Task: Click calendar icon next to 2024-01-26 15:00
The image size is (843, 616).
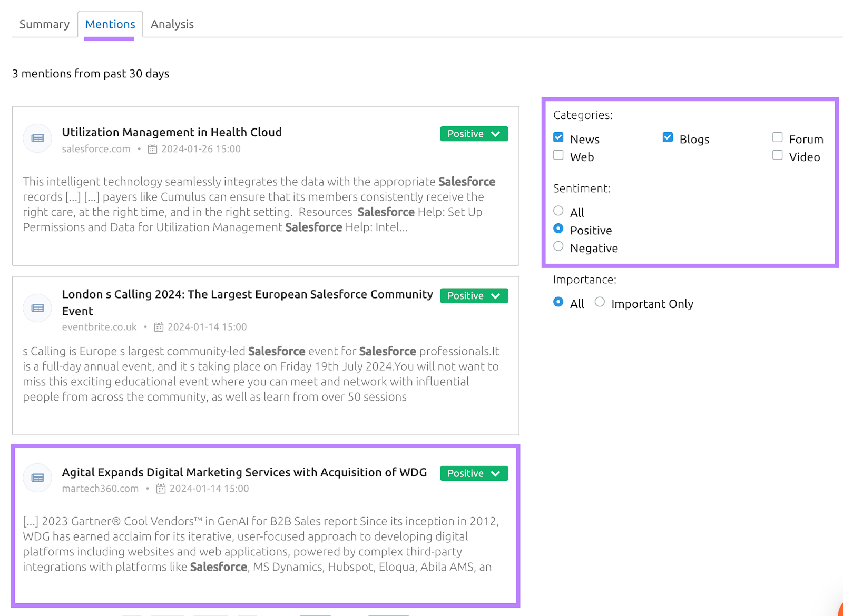Action: [x=152, y=149]
